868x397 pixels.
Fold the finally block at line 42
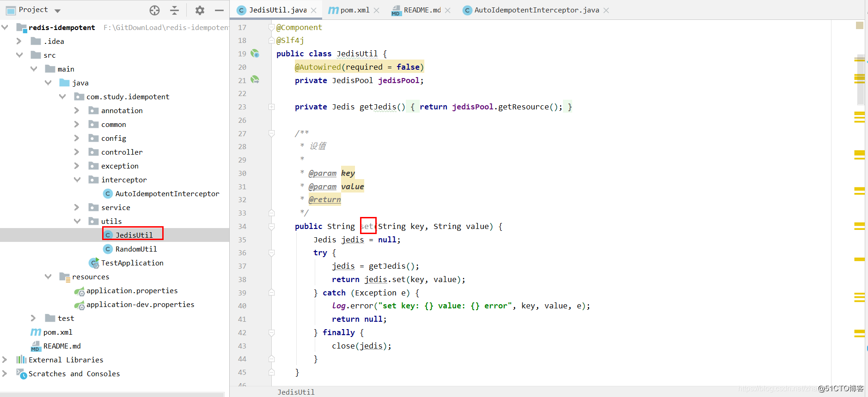coord(272,332)
